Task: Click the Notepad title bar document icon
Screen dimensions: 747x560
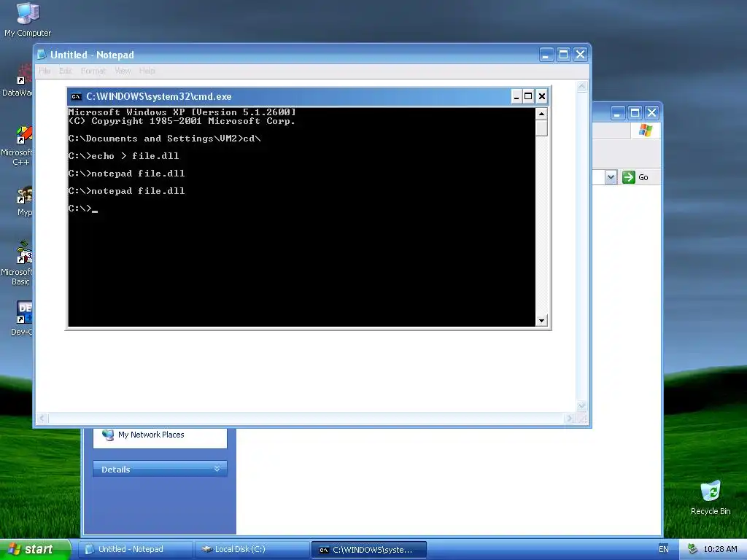Action: point(42,55)
